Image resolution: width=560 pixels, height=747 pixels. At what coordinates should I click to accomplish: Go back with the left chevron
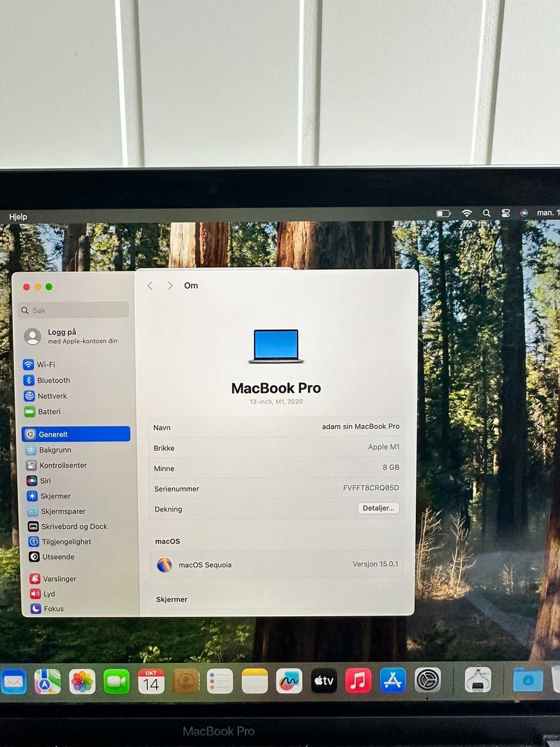[150, 285]
